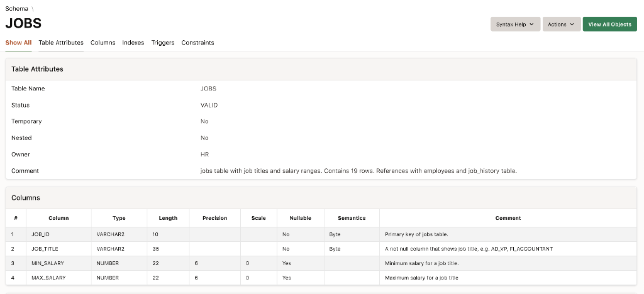Select the MAX_SALARY column name cell

58,278
